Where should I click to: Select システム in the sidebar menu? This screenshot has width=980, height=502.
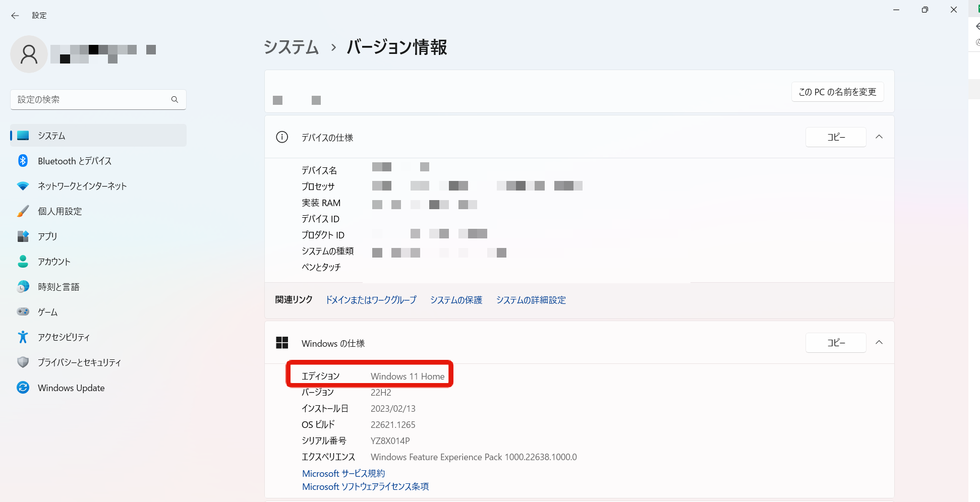click(x=98, y=136)
